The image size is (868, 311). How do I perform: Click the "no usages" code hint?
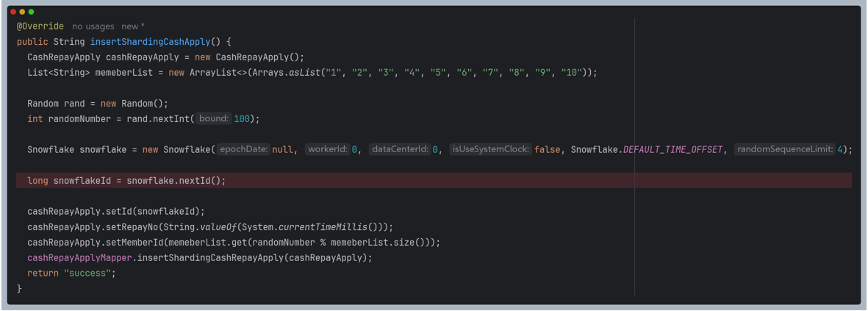pos(93,26)
